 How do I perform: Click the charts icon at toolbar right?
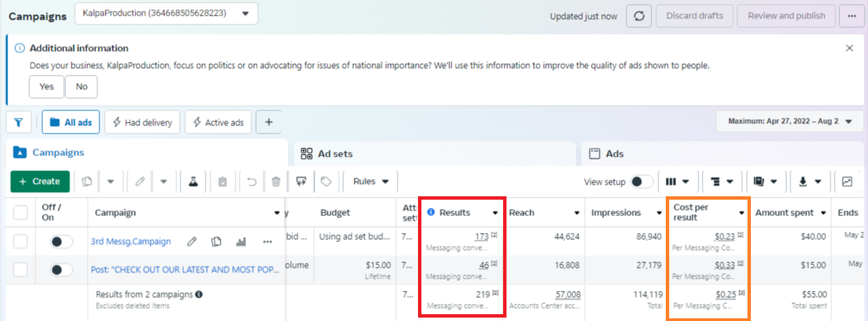[847, 182]
